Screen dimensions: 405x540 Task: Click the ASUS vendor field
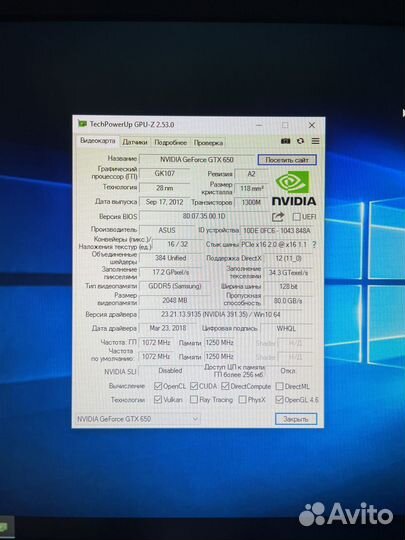167,230
